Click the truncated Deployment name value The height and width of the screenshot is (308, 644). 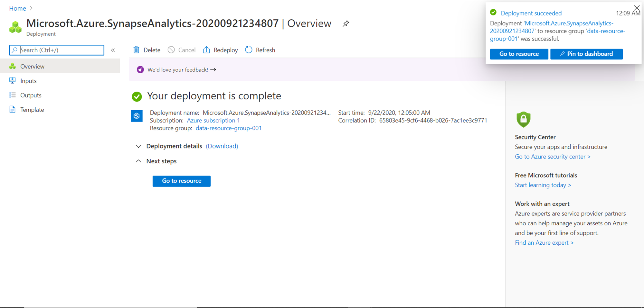coord(267,113)
